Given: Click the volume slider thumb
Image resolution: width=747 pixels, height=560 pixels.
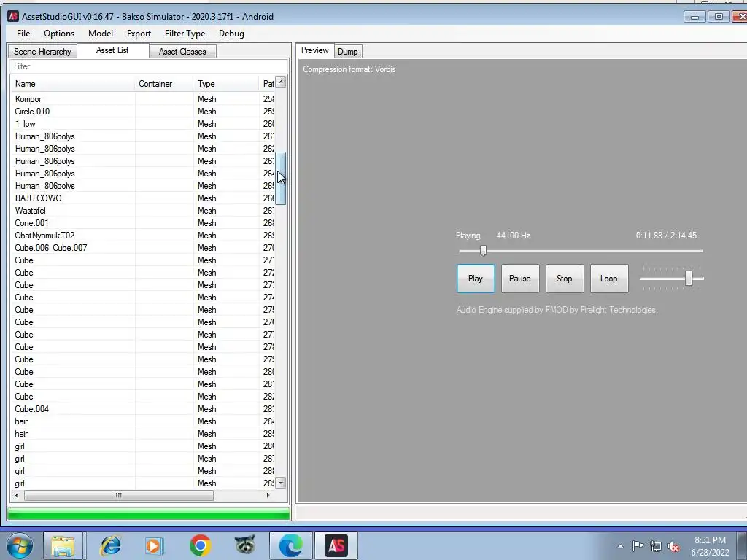Looking at the screenshot, I should pyautogui.click(x=689, y=279).
